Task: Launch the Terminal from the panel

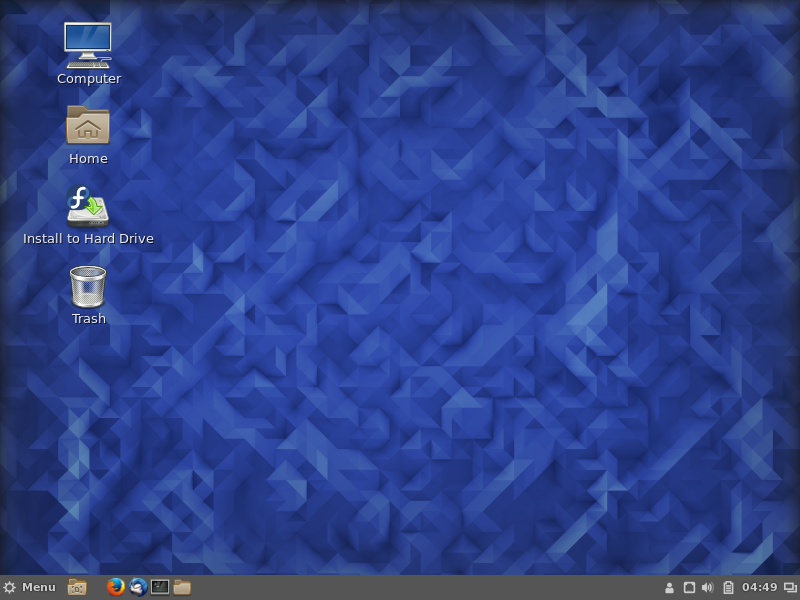Action: [x=160, y=587]
